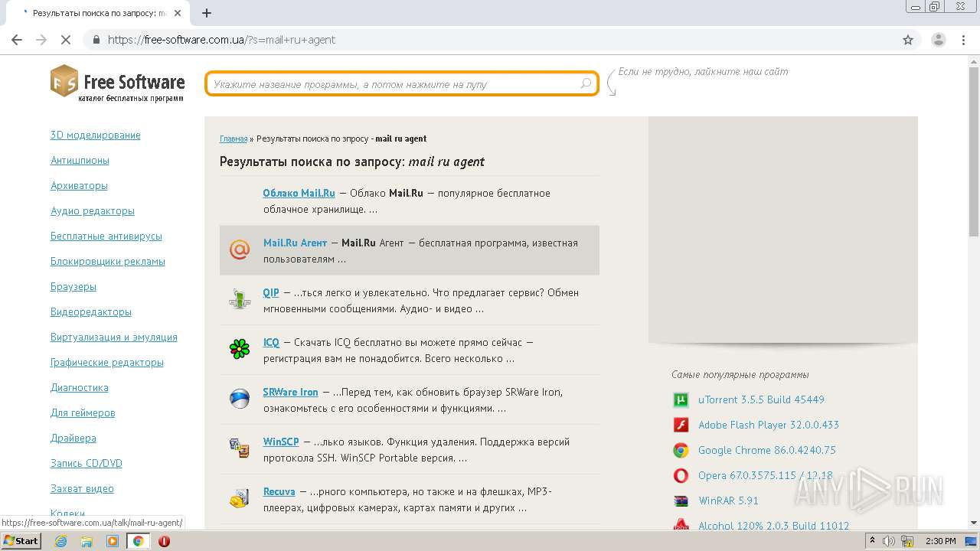The width and height of the screenshot is (980, 551).
Task: Open the Recuva result link
Action: pos(279,491)
